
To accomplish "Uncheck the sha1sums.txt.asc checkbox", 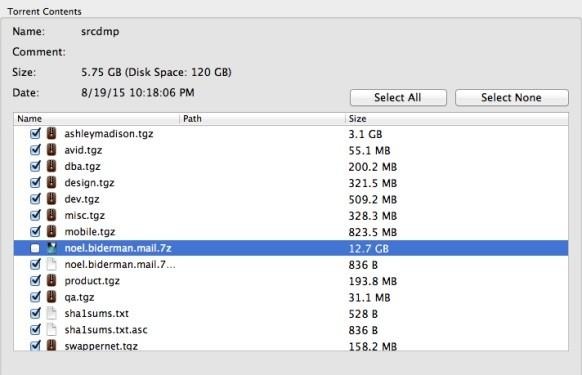I will click(35, 329).
